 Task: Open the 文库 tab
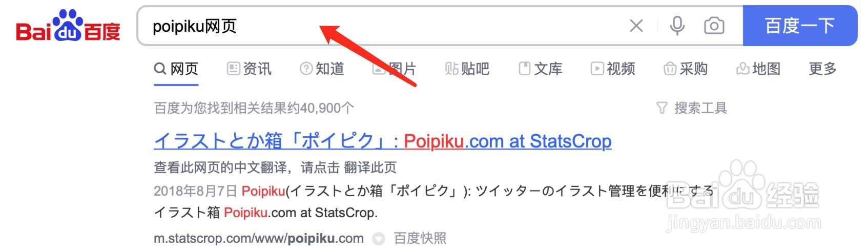(541, 69)
